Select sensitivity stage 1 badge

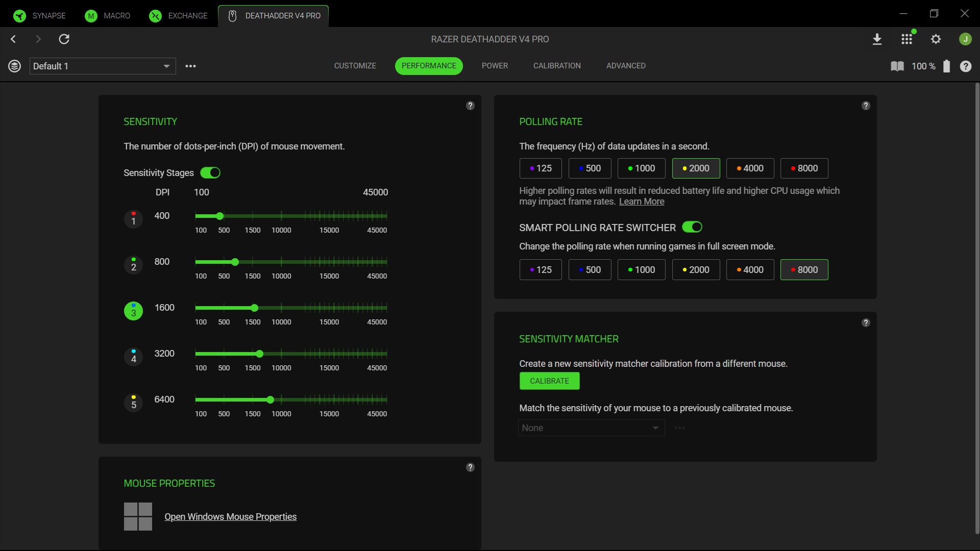tap(133, 219)
